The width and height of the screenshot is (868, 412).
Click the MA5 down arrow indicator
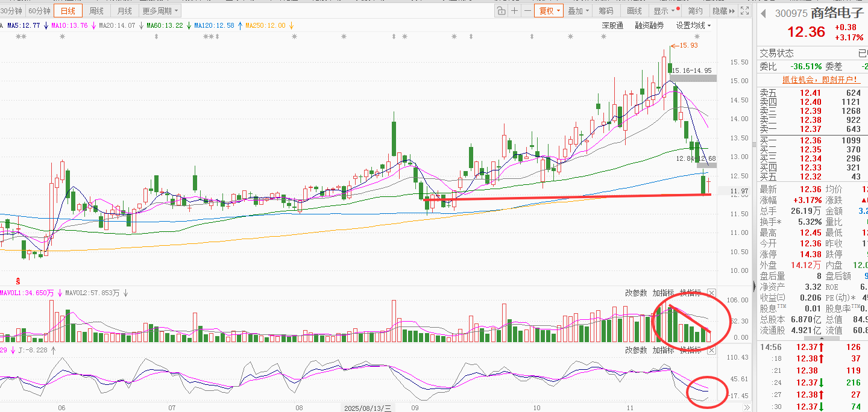46,25
